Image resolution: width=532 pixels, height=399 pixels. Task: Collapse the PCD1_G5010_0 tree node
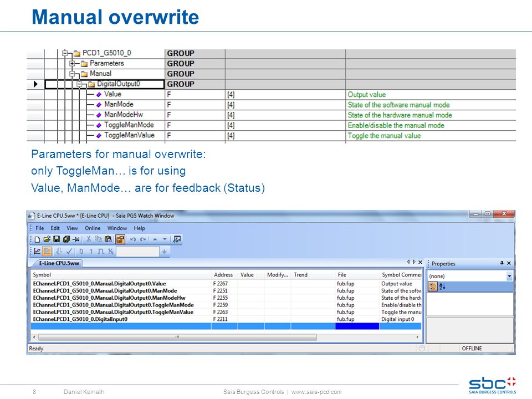(65, 53)
